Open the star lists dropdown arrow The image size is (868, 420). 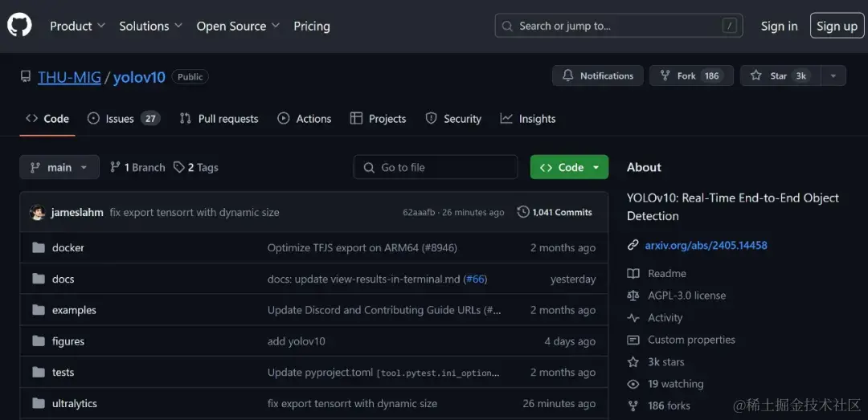tap(833, 75)
